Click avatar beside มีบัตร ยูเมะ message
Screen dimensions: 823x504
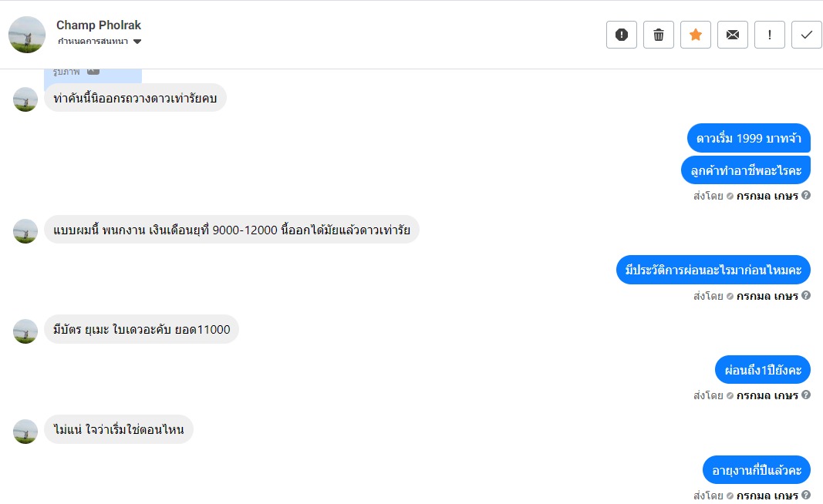tap(25, 331)
